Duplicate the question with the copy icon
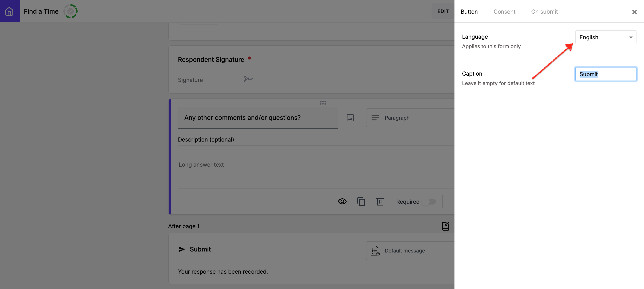 click(x=361, y=202)
